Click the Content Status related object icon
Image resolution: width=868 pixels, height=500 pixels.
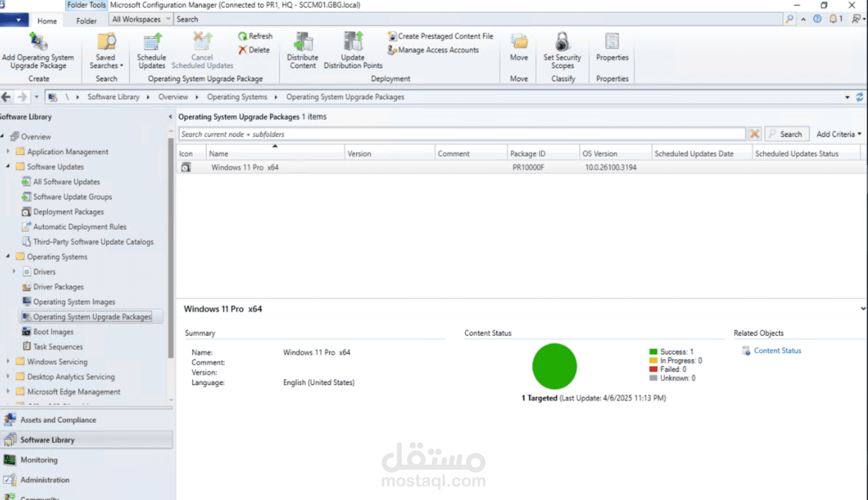pyautogui.click(x=746, y=351)
